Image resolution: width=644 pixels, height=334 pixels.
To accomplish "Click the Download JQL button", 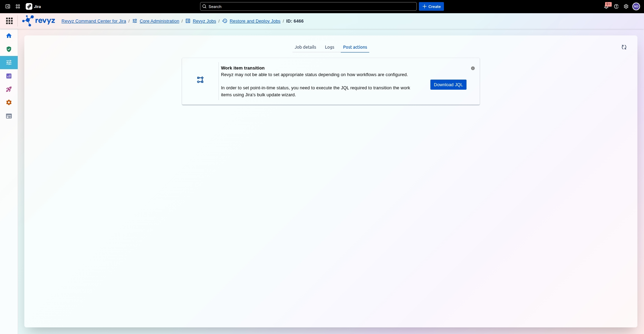I will coord(448,85).
